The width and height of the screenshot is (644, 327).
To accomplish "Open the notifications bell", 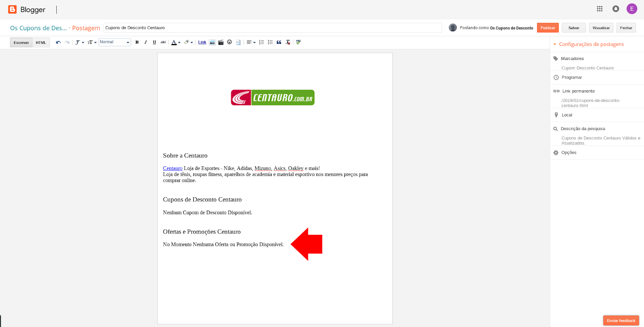I will click(616, 8).
